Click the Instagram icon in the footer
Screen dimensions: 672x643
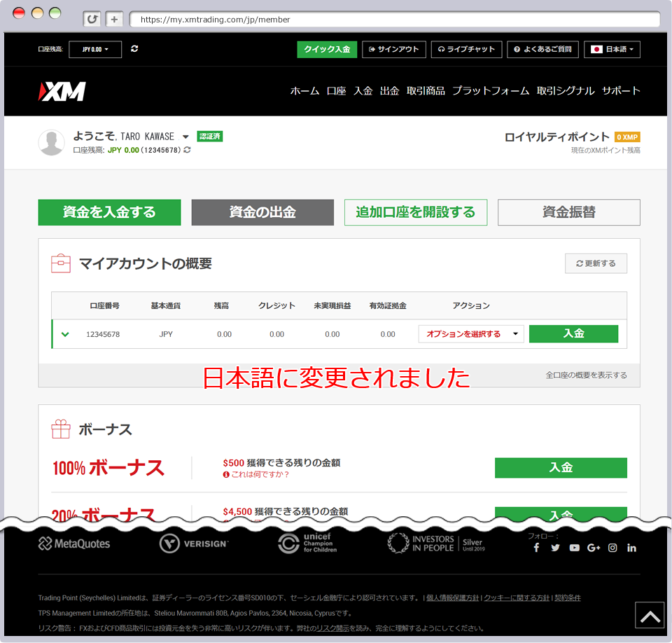[612, 548]
